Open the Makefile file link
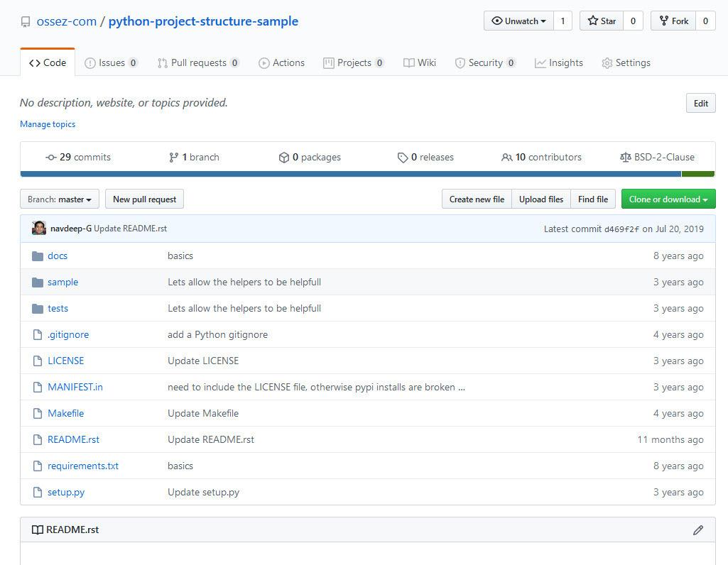728x565 pixels. point(66,413)
